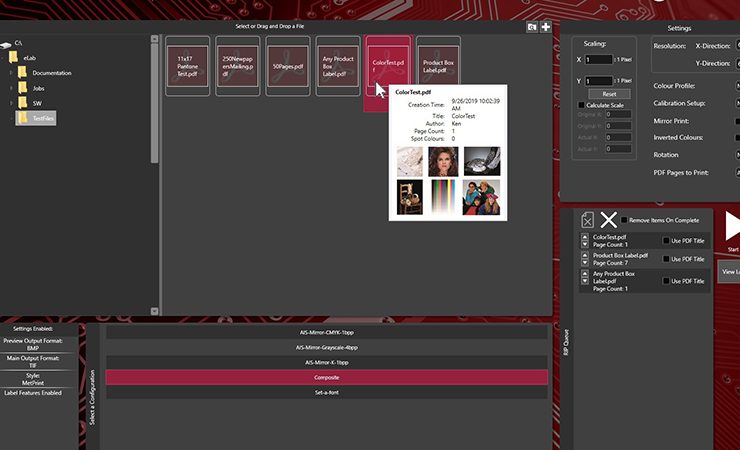740x450 pixels.
Task: Click the X scaling input field
Action: coord(602,60)
